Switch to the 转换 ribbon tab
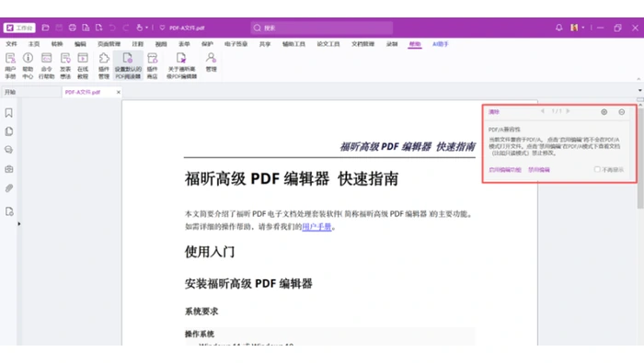Image resolution: width=644 pixels, height=363 pixels. 57,44
